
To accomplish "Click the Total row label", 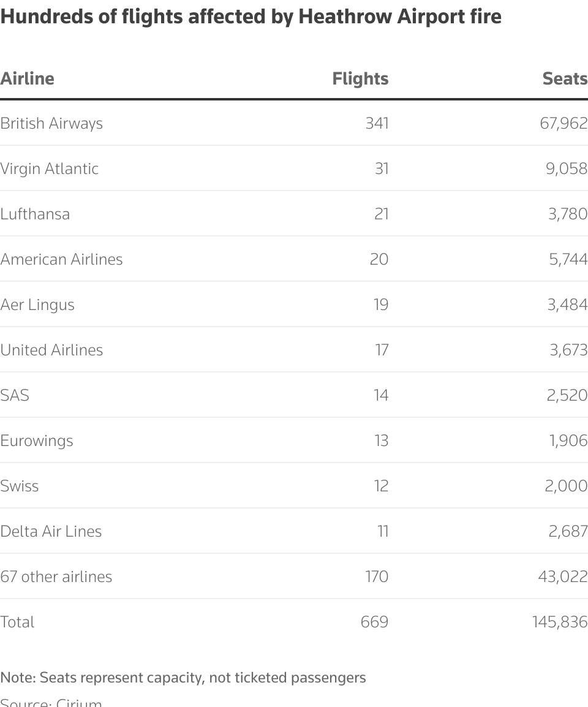I will (17, 622).
